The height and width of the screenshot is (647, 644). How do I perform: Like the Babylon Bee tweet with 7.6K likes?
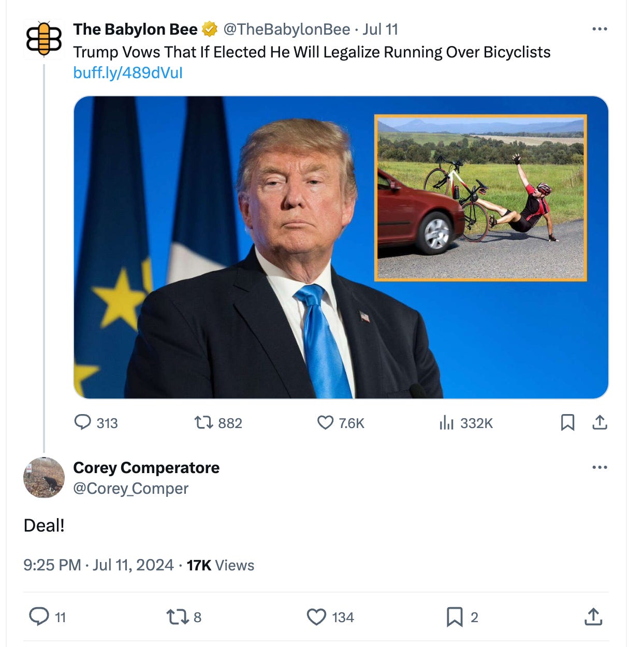click(325, 423)
